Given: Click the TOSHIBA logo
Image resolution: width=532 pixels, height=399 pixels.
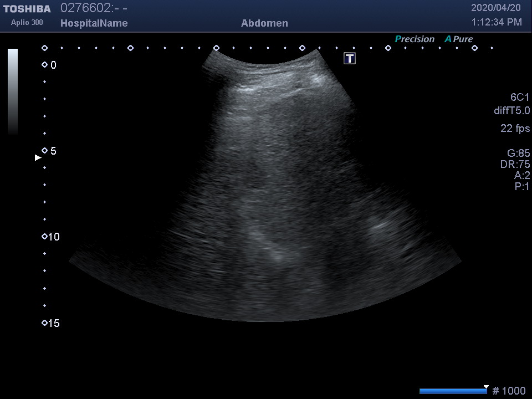Looking at the screenshot, I should pyautogui.click(x=27, y=9).
